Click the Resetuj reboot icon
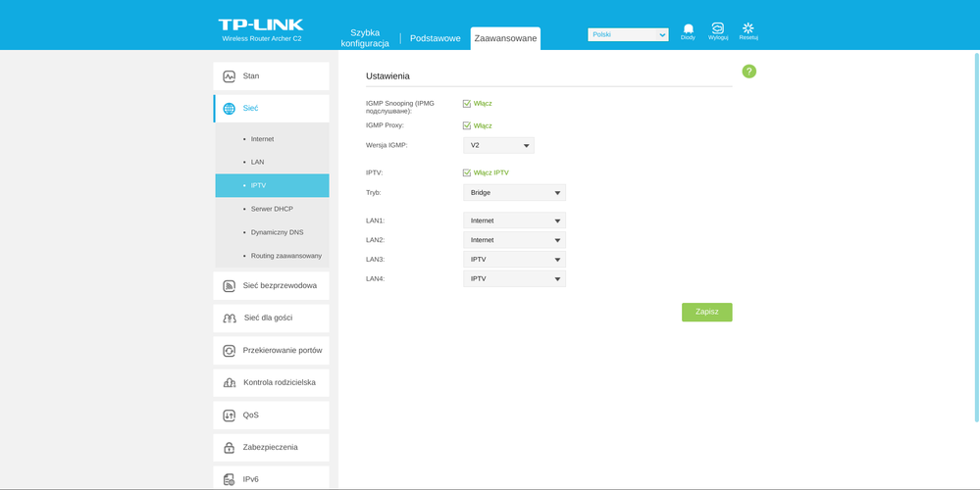Viewport: 980px width, 490px height. 748,28
